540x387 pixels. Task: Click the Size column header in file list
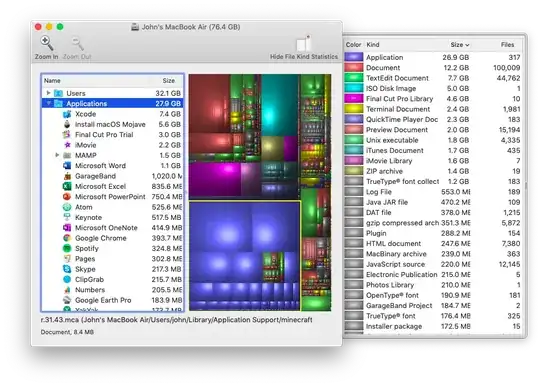click(169, 81)
